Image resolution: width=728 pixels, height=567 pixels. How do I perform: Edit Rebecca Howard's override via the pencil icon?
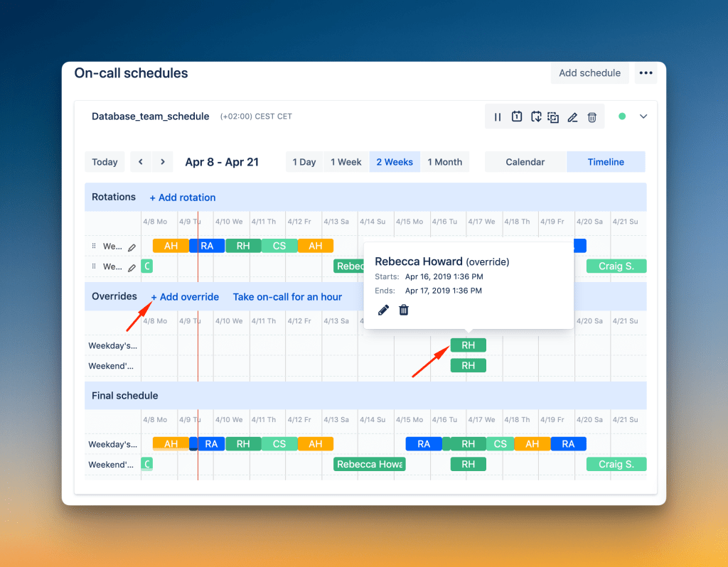(383, 310)
